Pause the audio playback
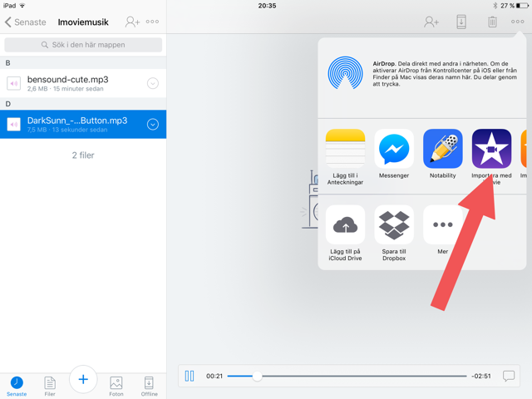This screenshot has width=532, height=399. [190, 377]
